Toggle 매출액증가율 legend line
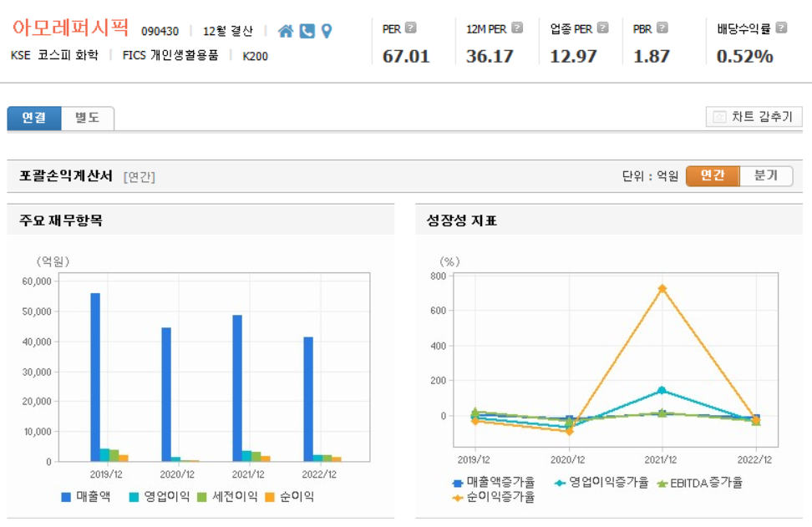This screenshot has height=527, width=812. point(494,483)
